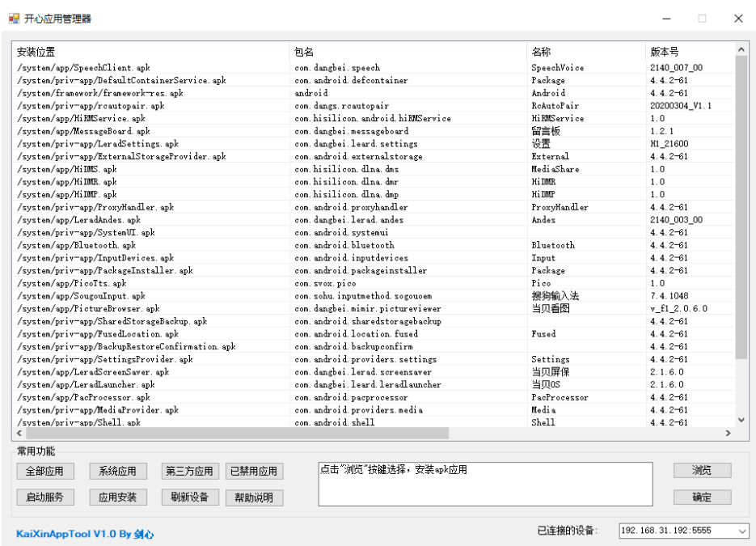Click the 全部应用 button
Viewport: 756px width, 546px height.
pyautogui.click(x=44, y=472)
